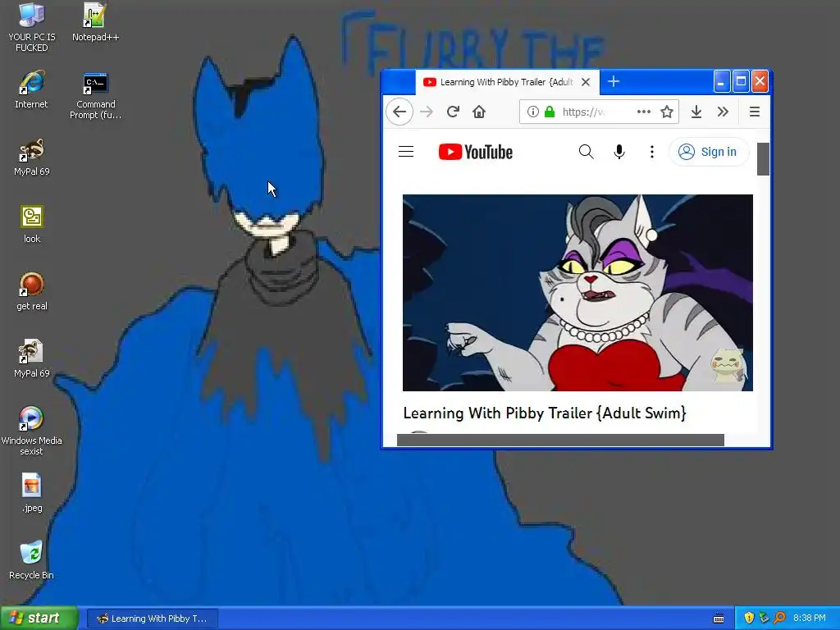This screenshot has height=630, width=840.
Task: Open the lower MyPal 69 document icon
Action: tap(32, 358)
